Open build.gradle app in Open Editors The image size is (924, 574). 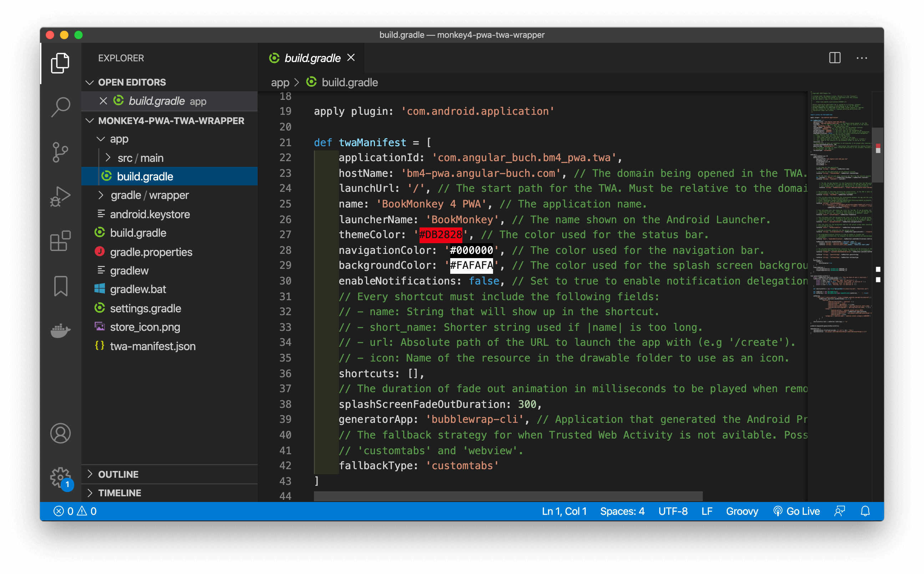pyautogui.click(x=169, y=101)
